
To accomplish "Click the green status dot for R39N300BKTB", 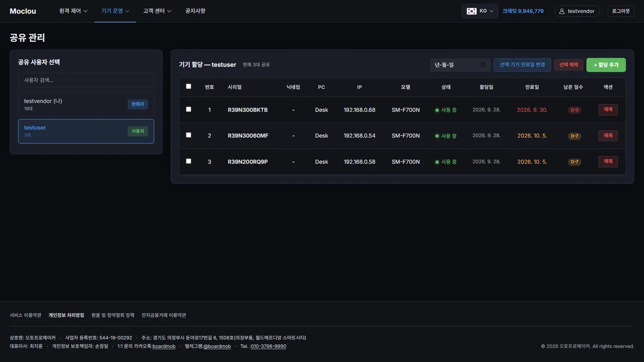I will [x=437, y=110].
